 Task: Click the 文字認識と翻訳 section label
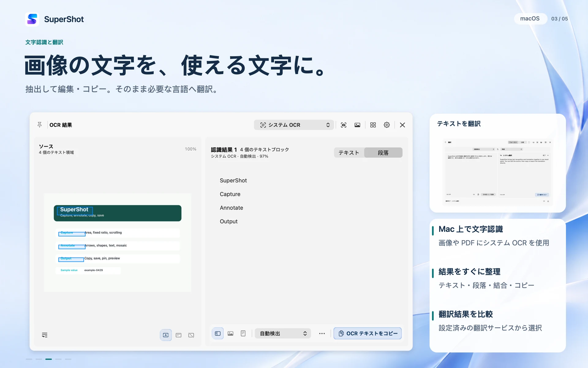44,42
